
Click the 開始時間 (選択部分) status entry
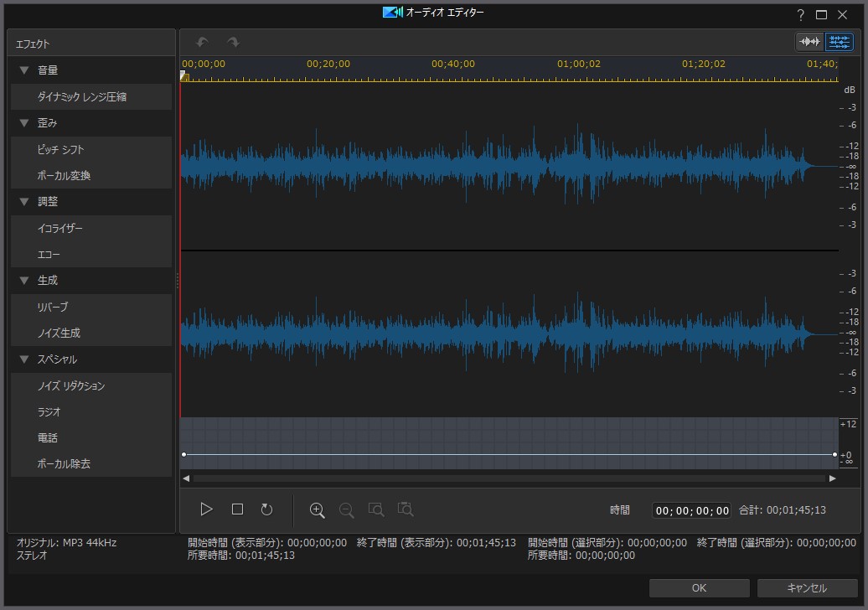[x=607, y=543]
